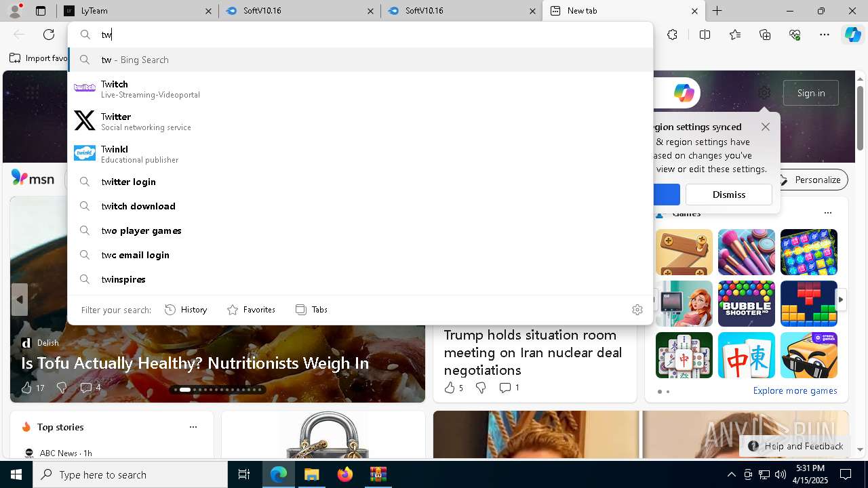The height and width of the screenshot is (488, 868).
Task: Open the browser profile icon
Action: coord(15,11)
